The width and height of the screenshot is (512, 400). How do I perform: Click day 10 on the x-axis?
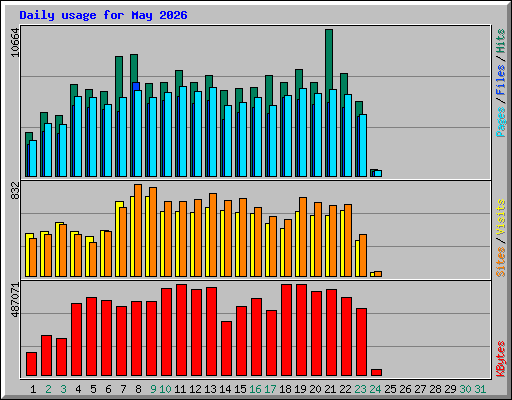coord(165,389)
